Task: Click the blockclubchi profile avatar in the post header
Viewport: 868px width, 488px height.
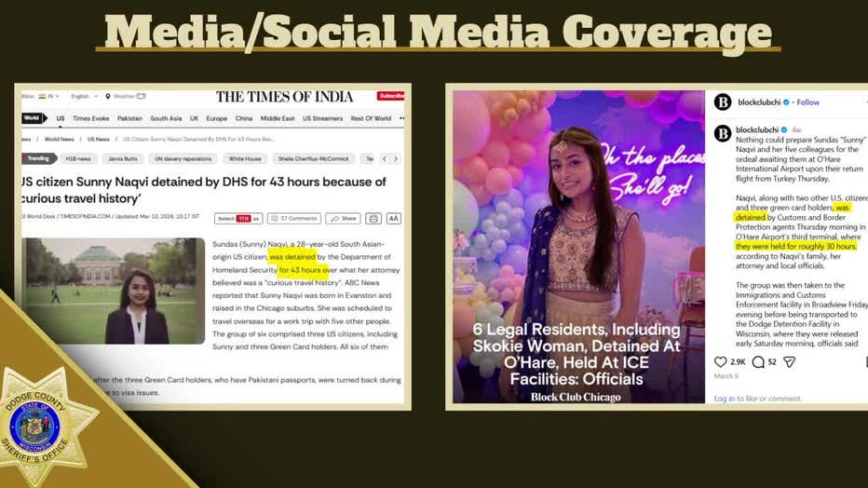Action: tap(722, 102)
